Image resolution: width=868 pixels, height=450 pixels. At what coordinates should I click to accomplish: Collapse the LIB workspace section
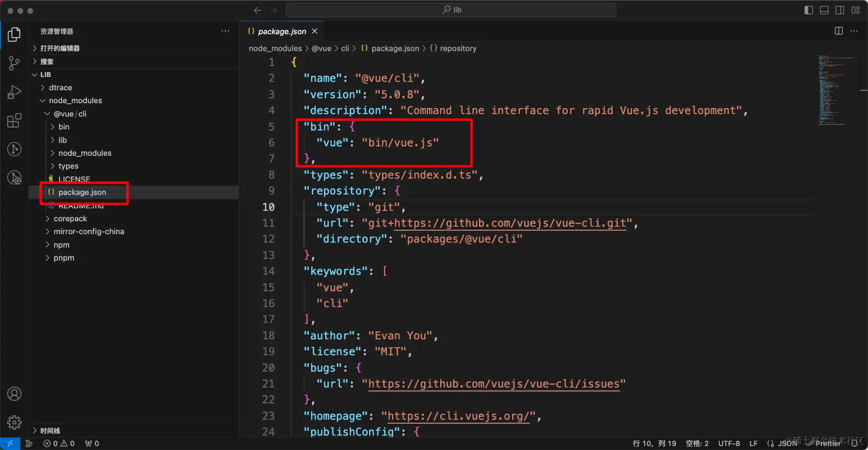(134, 74)
